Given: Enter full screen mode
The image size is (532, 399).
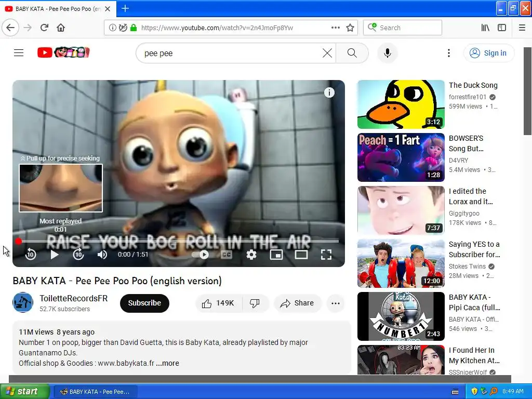Looking at the screenshot, I should pyautogui.click(x=326, y=255).
